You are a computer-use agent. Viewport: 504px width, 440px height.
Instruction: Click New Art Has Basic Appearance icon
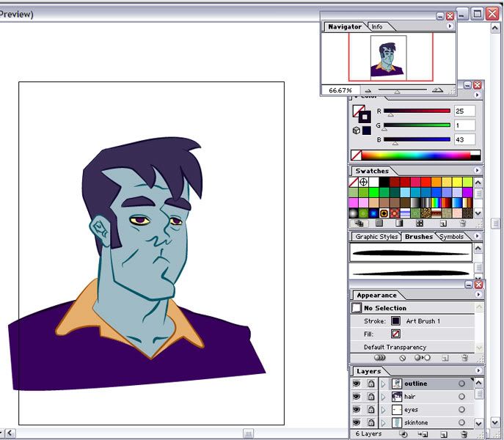coord(379,357)
